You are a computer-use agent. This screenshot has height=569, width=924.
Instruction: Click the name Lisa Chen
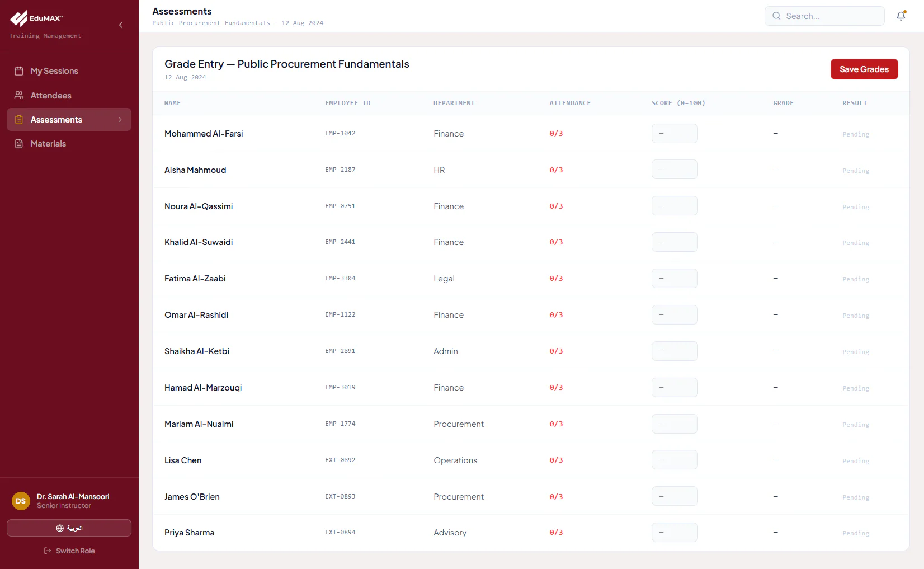[x=183, y=460]
